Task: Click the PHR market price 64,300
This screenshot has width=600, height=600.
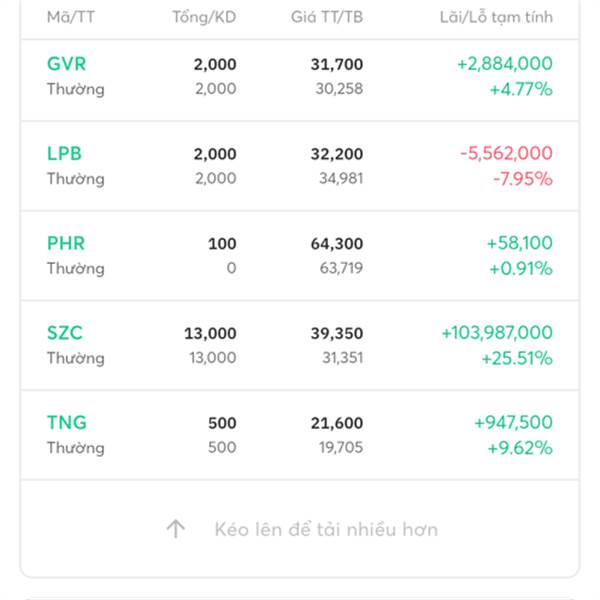Action: (337, 244)
